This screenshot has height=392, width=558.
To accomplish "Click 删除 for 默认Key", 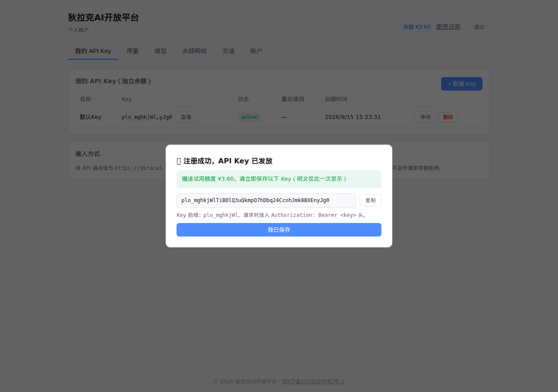I will pos(448,117).
